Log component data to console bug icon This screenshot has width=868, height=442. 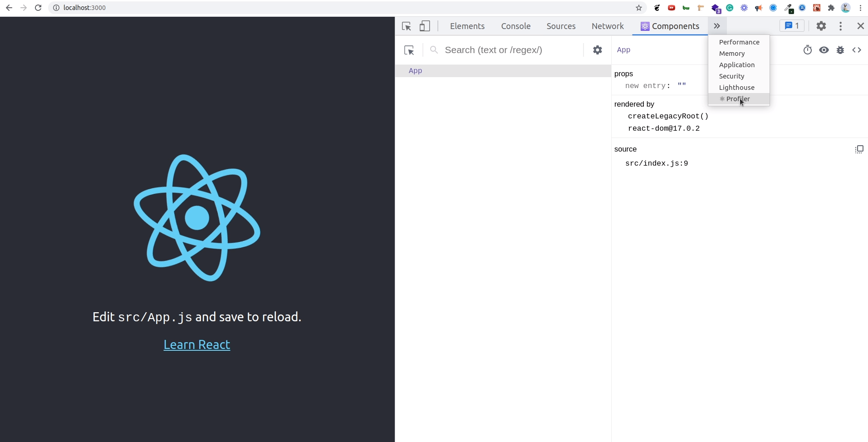point(840,50)
